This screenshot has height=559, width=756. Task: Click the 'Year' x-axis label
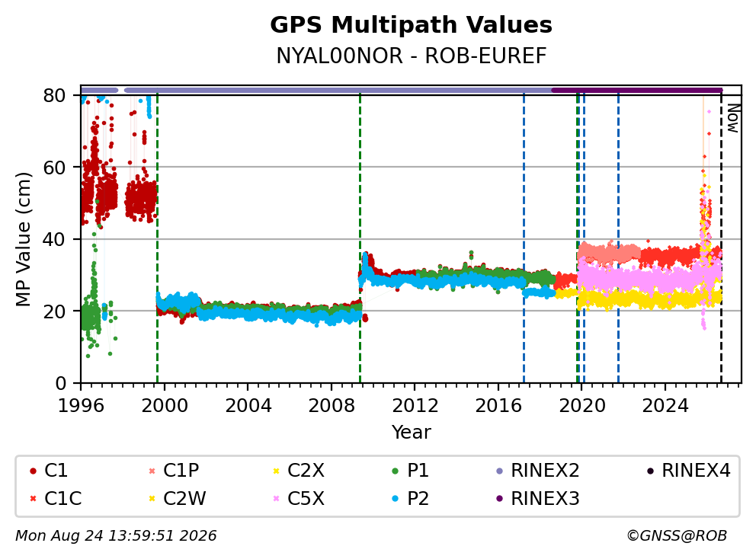point(412,433)
